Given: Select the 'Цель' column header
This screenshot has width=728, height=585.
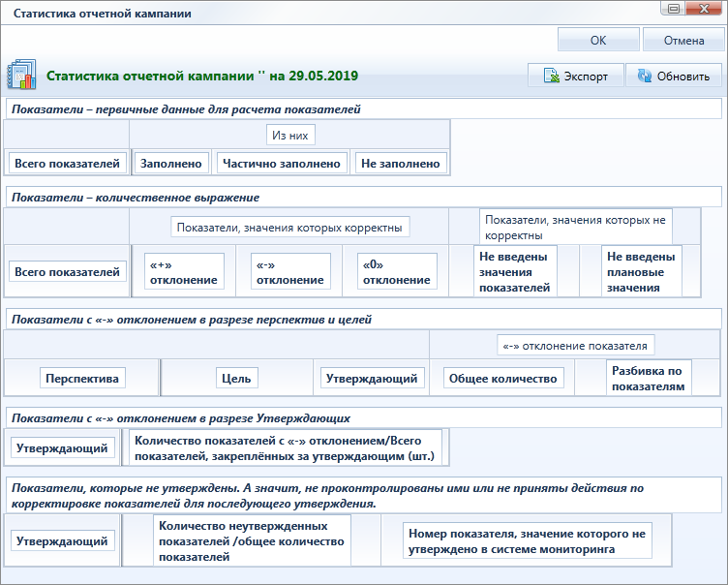Looking at the screenshot, I should pos(236,379).
